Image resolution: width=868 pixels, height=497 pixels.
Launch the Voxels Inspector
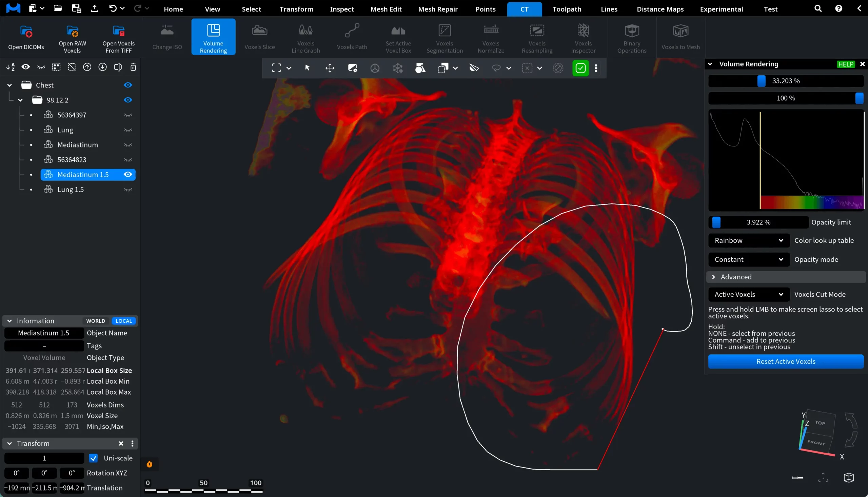click(583, 37)
